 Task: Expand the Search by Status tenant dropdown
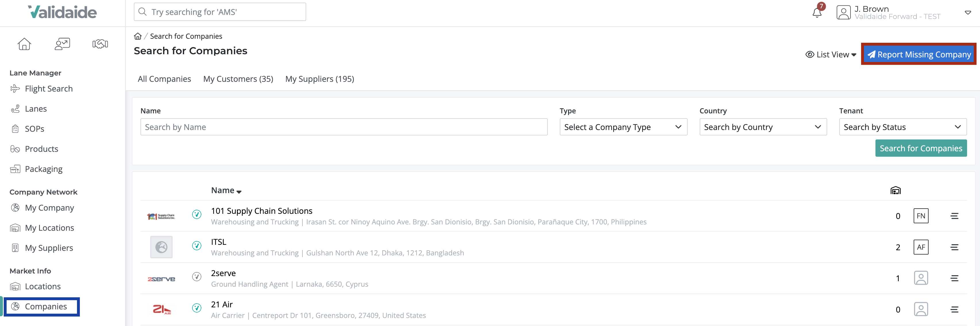[902, 127]
